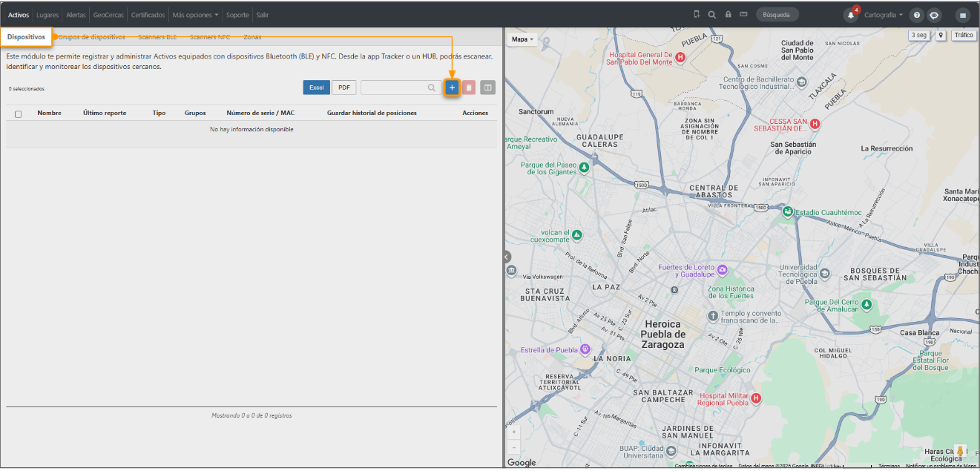
Task: Open the column layout toggle button
Action: [x=487, y=88]
